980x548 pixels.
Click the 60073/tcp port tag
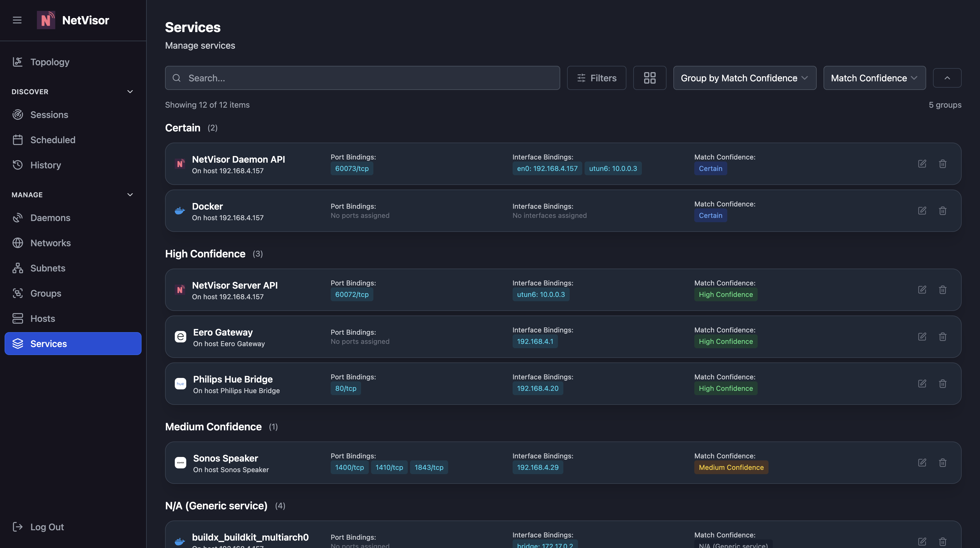[x=352, y=169]
